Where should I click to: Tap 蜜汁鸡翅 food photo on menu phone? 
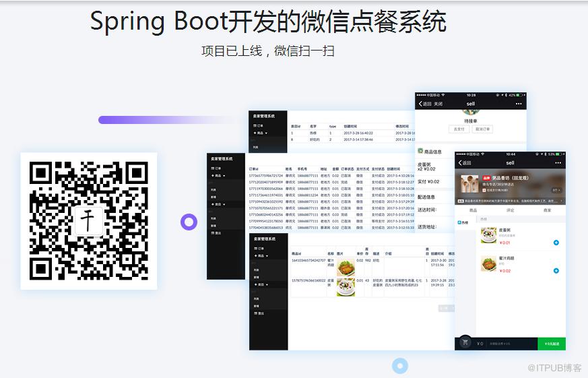pos(488,263)
